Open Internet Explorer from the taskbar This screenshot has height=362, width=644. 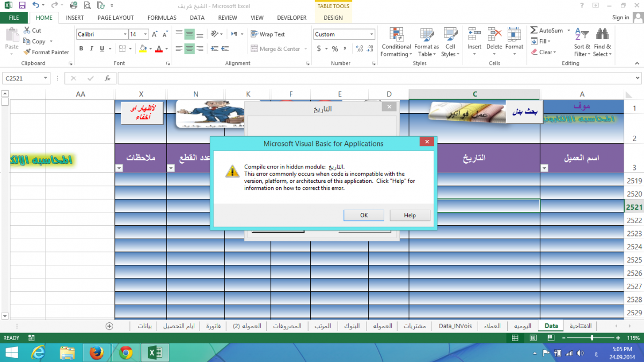click(39, 352)
